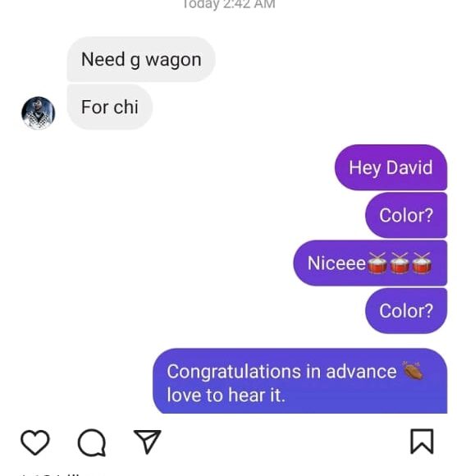Click the last drum emoji
The image size is (457, 476).
click(422, 263)
